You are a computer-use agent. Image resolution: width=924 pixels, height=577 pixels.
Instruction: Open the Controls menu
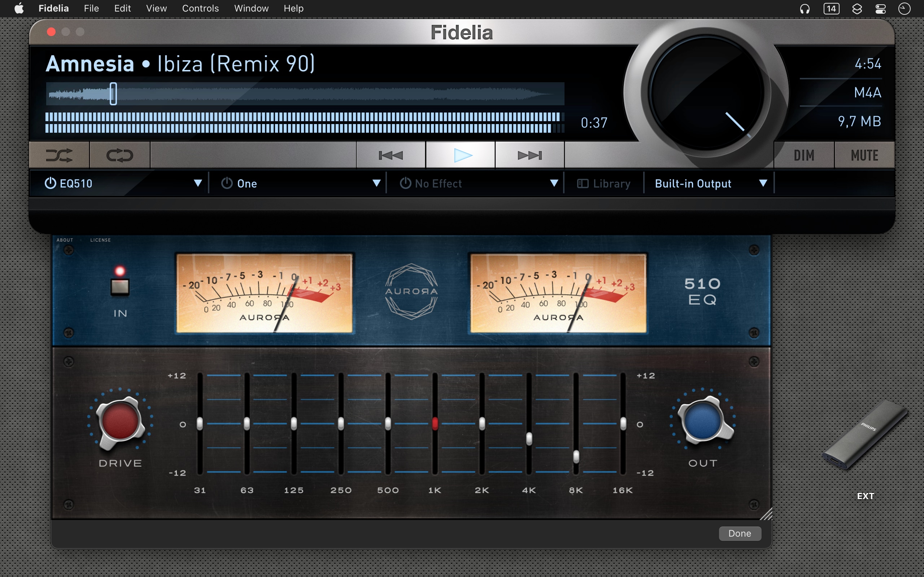(x=200, y=8)
